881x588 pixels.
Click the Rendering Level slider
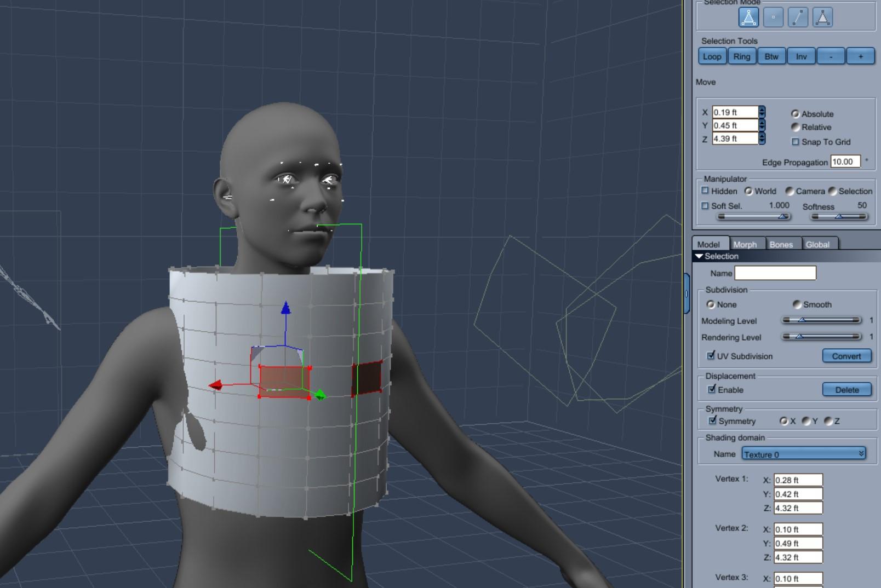[x=821, y=337]
